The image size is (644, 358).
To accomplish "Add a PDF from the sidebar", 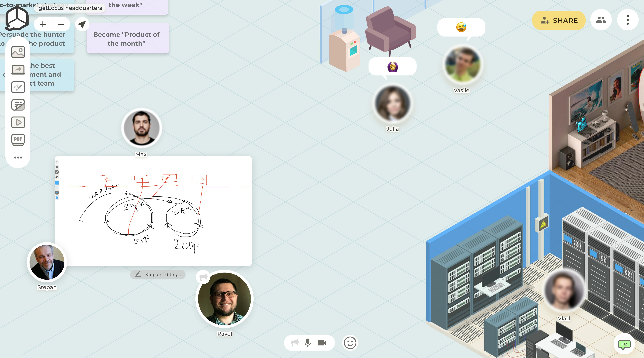I will point(18,140).
